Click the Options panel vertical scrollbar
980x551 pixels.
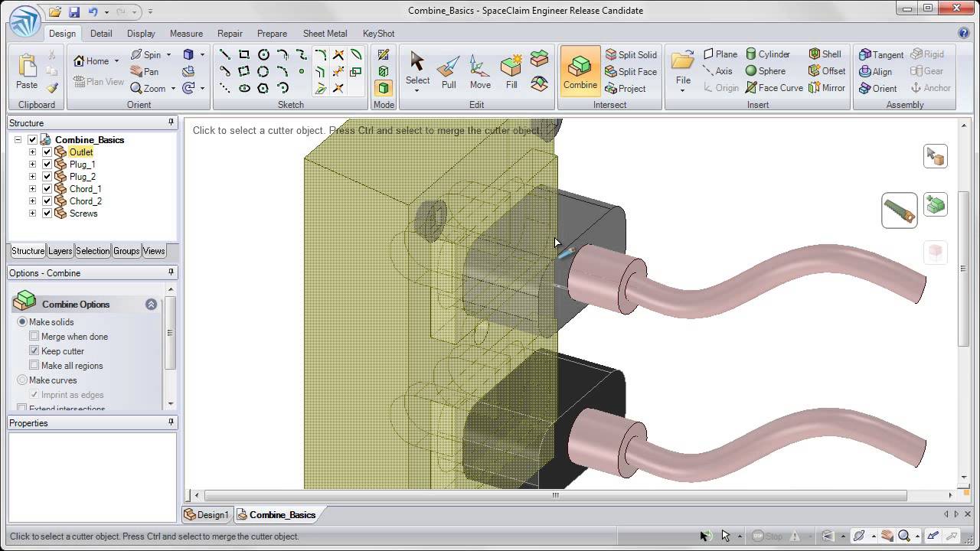tap(170, 334)
